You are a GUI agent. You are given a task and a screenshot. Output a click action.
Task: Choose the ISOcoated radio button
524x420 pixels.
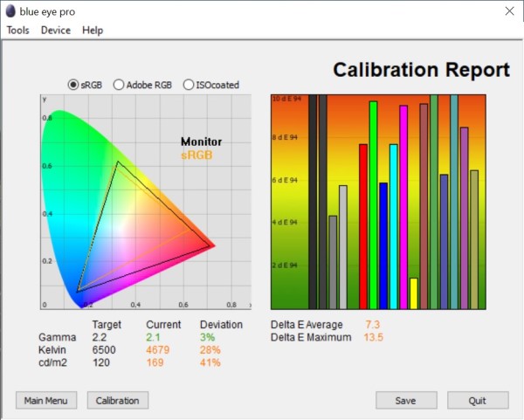(x=189, y=85)
